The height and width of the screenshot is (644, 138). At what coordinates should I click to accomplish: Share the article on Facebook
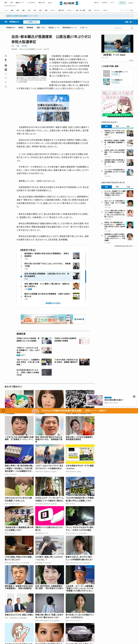tap(6, 65)
